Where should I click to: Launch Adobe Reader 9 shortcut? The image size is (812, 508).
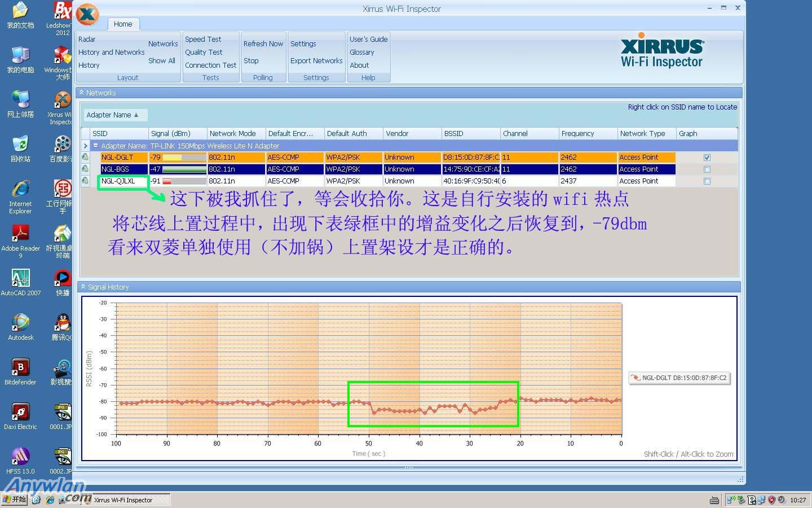point(20,242)
